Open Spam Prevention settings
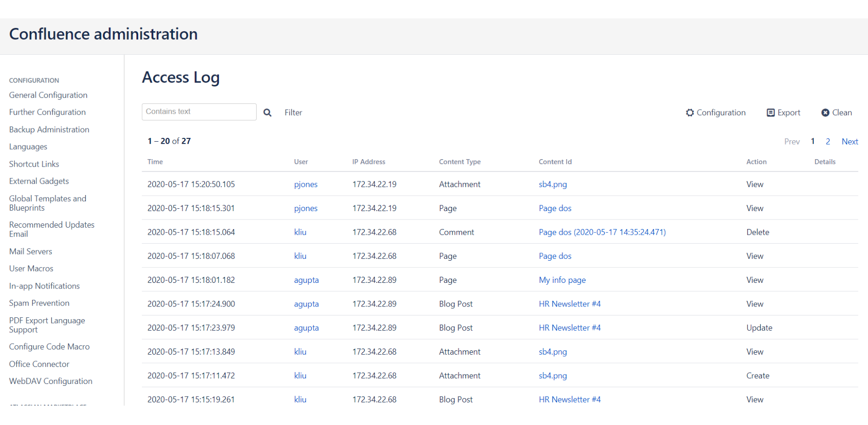Image resolution: width=868 pixels, height=425 pixels. (39, 303)
